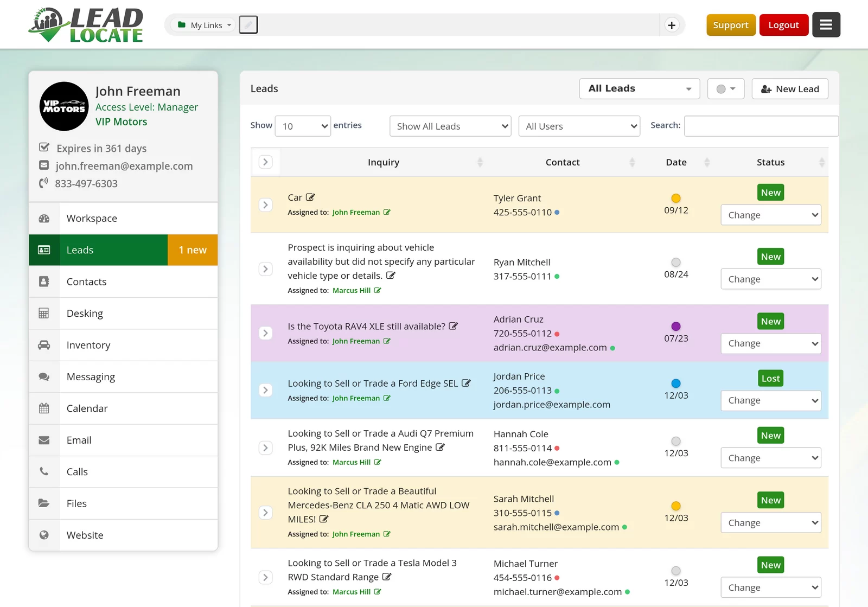Viewport: 868px width, 607px height.
Task: Edit icon for Mercedes-Benz CLA 250 inquiry
Action: pyautogui.click(x=324, y=519)
